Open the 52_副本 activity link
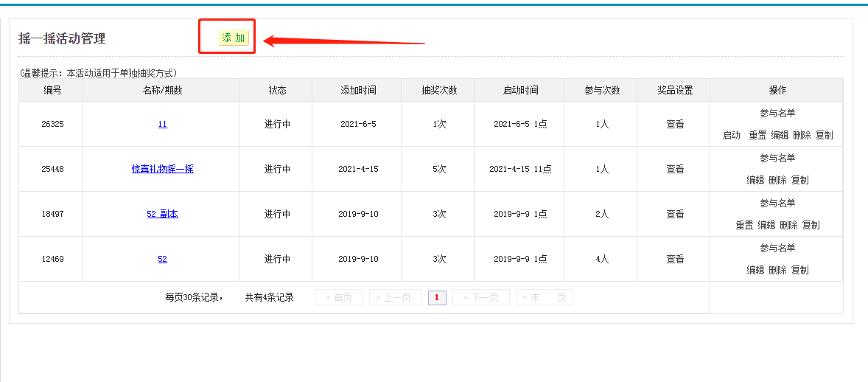This screenshot has width=868, height=382. tap(162, 215)
